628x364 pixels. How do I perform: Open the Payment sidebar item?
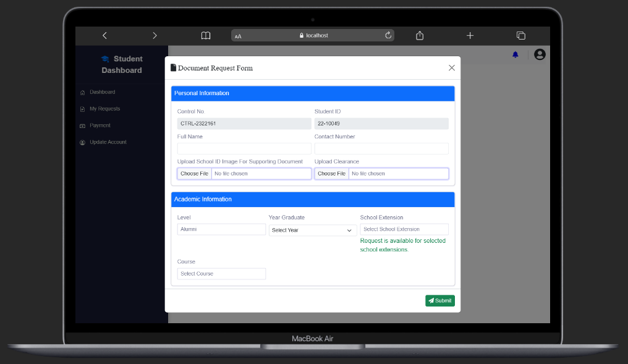(x=100, y=125)
